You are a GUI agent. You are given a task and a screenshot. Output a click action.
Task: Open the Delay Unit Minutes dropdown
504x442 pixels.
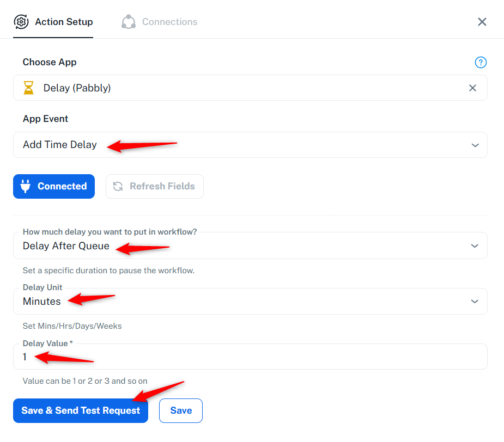250,302
